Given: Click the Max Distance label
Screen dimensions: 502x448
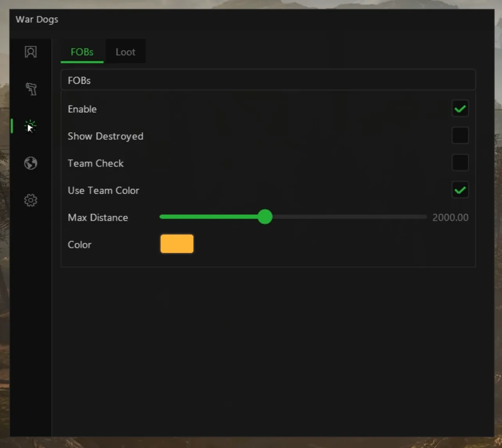Looking at the screenshot, I should (x=98, y=218).
